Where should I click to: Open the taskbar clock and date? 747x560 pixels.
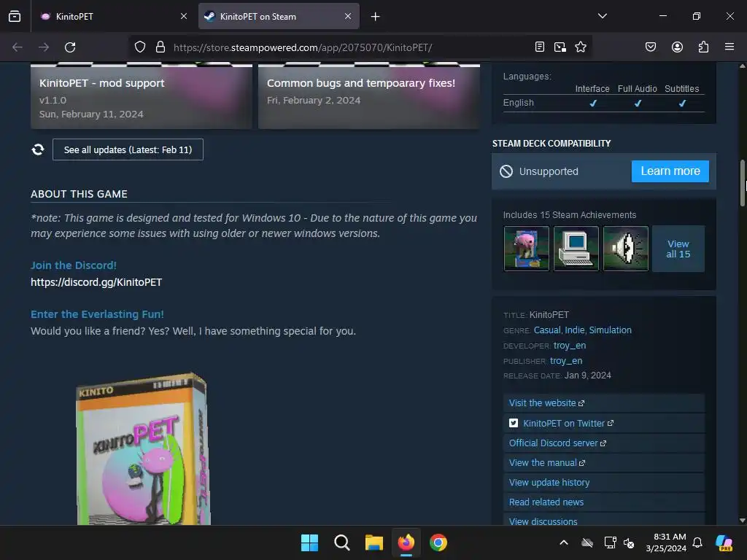point(666,542)
